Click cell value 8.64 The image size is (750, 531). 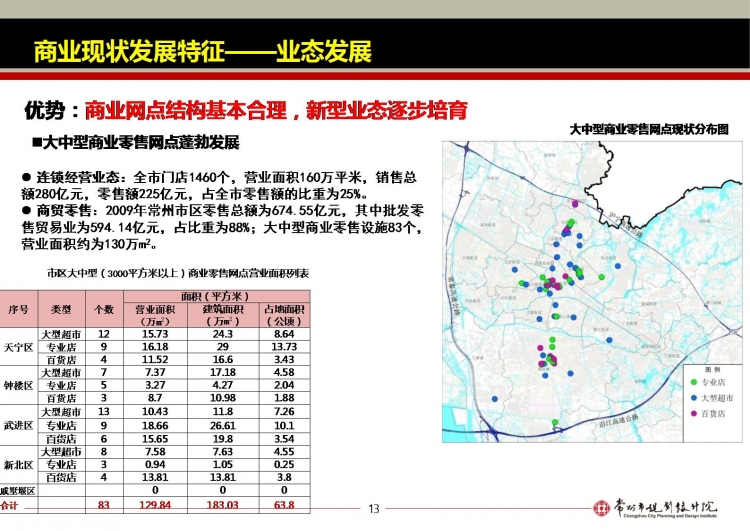click(284, 334)
